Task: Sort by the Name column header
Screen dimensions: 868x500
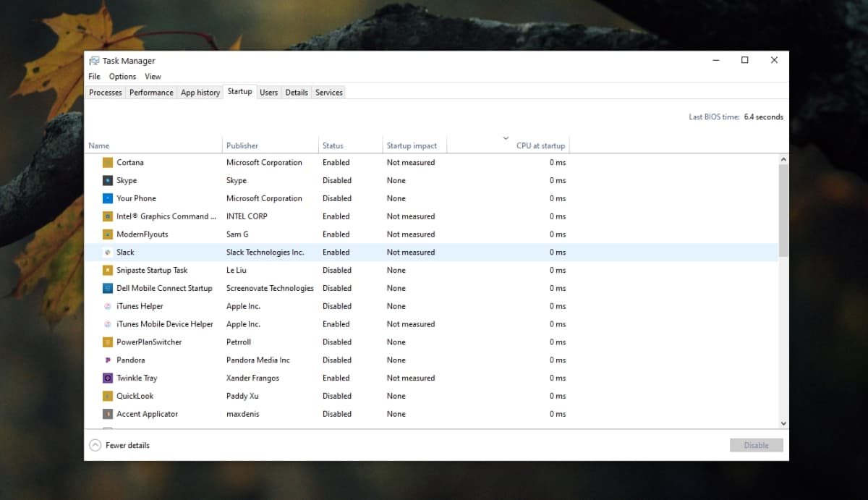Action: tap(153, 145)
